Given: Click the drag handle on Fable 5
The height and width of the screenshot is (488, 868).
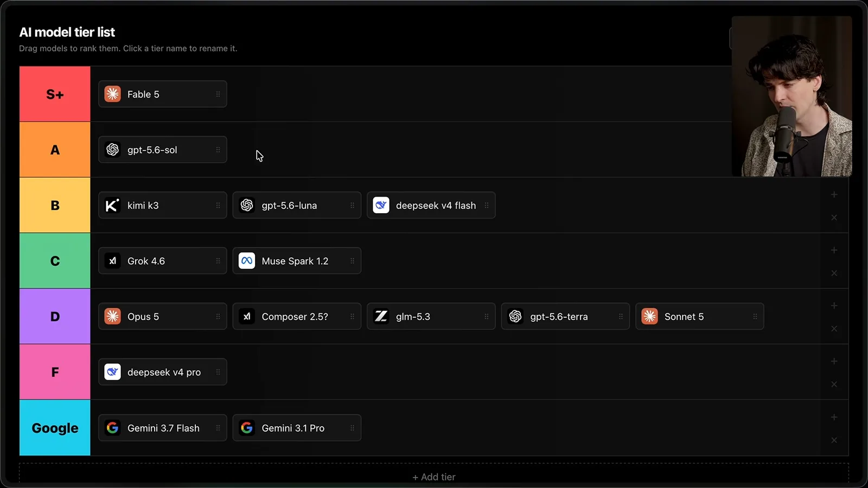Looking at the screenshot, I should (218, 94).
